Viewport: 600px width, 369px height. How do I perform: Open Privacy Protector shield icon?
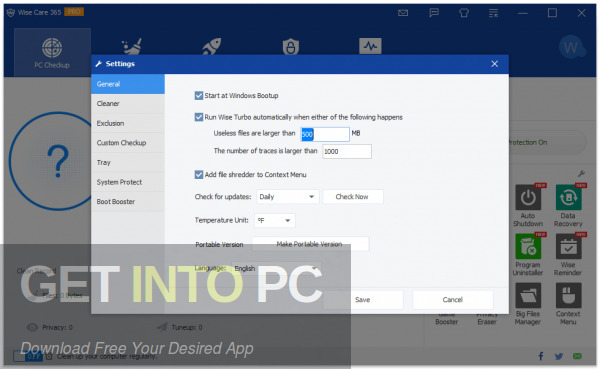pos(291,46)
